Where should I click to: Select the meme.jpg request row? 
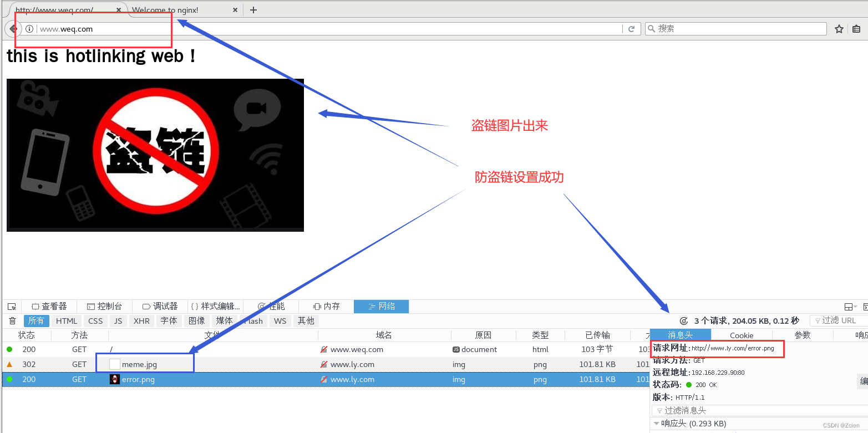tap(326, 365)
